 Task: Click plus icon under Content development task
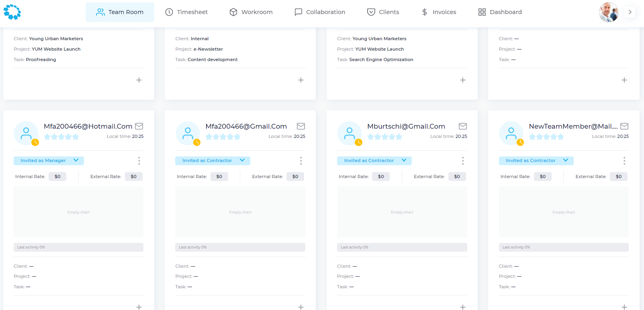301,80
